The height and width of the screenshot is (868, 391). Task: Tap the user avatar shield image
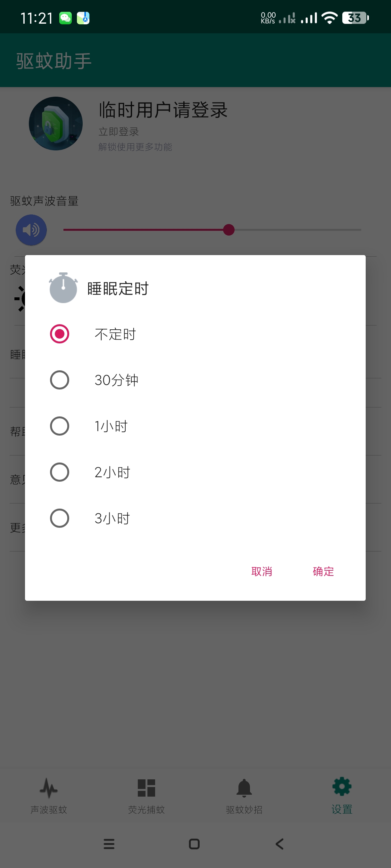point(56,124)
